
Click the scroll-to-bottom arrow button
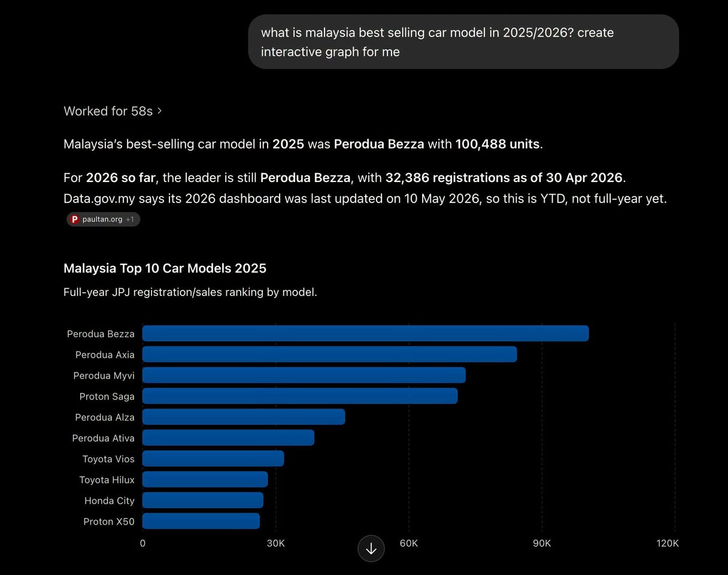[371, 548]
